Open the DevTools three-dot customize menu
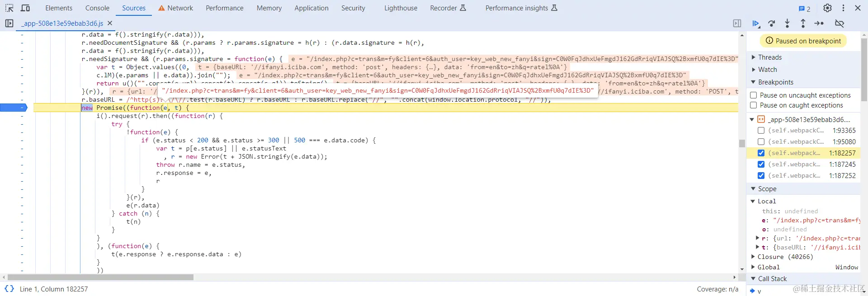Viewport: 868px width, 296px height. point(843,8)
